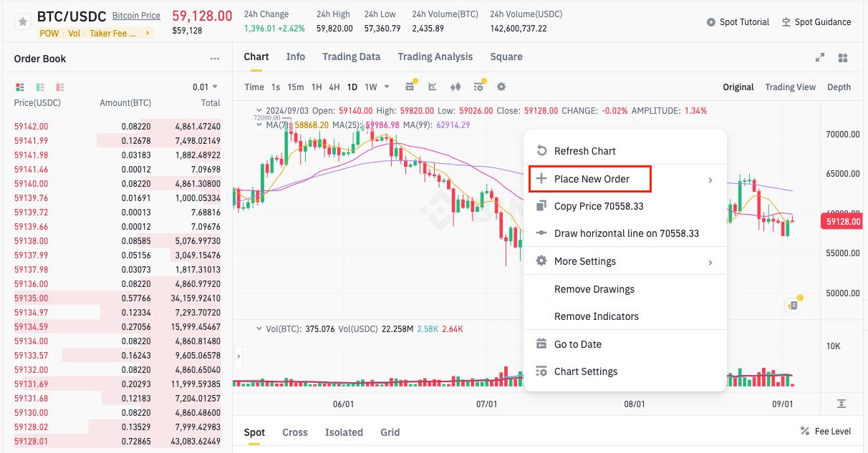This screenshot has height=453, width=868.
Task: Switch to the Isolated margin tab
Action: [344, 432]
